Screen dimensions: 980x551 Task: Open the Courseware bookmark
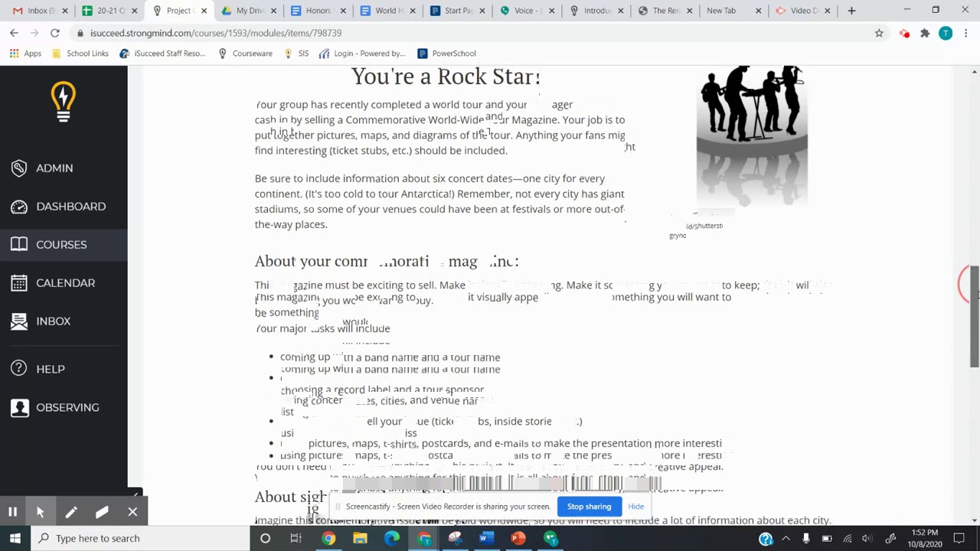coord(245,54)
